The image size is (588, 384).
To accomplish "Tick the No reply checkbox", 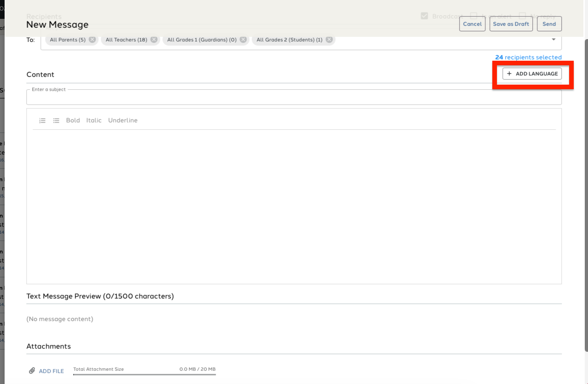I will (x=522, y=16).
